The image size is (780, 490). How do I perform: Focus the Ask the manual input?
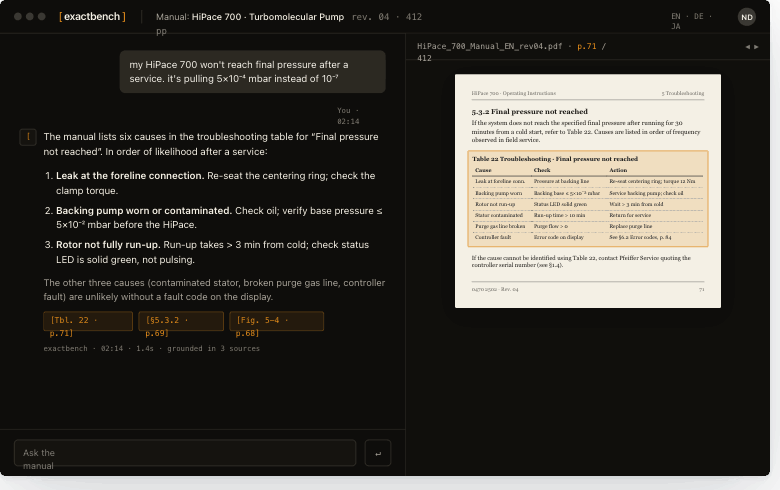click(185, 453)
